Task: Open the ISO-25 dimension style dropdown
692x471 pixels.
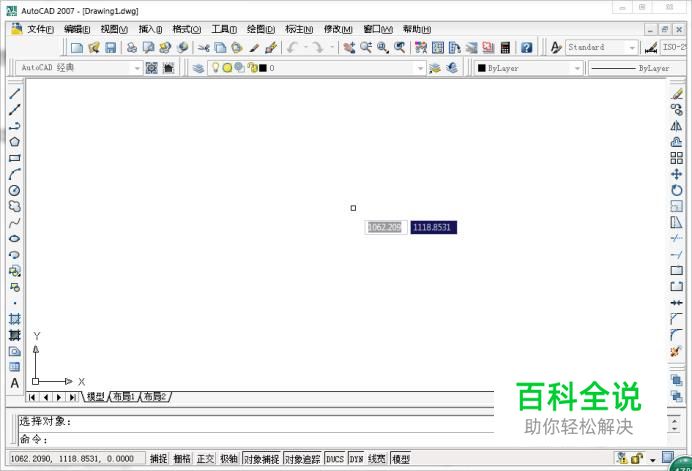Action: [x=674, y=47]
